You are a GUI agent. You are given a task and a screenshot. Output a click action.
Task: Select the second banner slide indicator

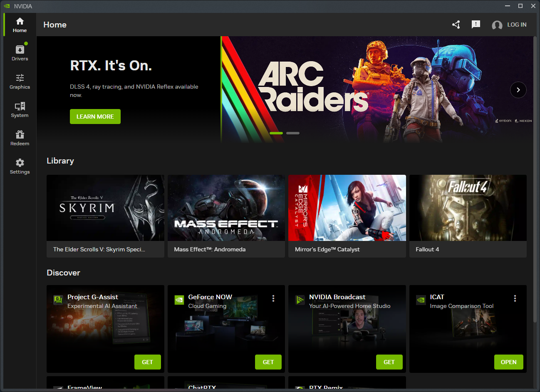tap(293, 133)
